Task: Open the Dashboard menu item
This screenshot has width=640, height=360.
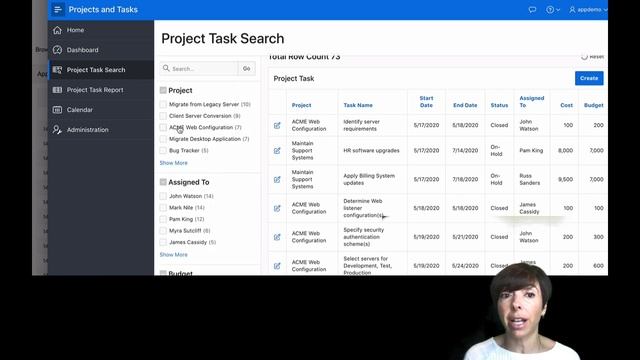Action: [82, 50]
